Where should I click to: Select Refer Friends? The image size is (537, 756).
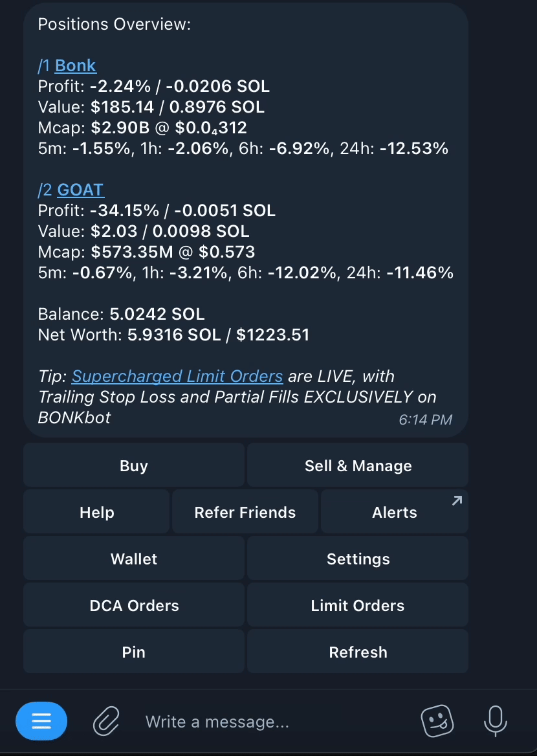(245, 513)
